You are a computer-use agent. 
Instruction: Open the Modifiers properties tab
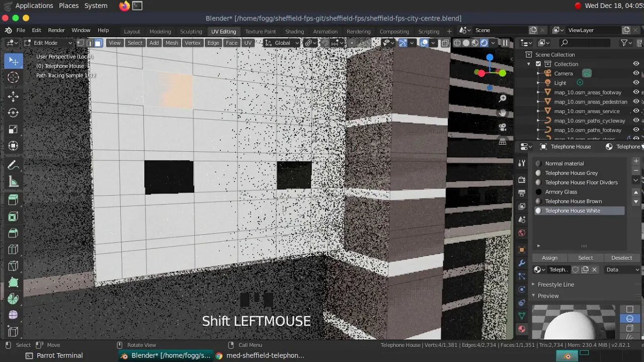pos(522,263)
